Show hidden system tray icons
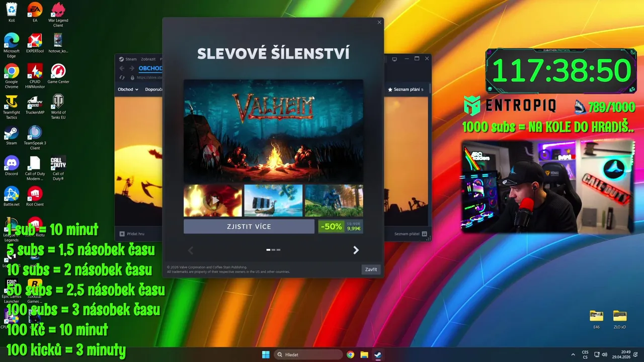Viewport: 644px width, 362px height. pos(573,354)
